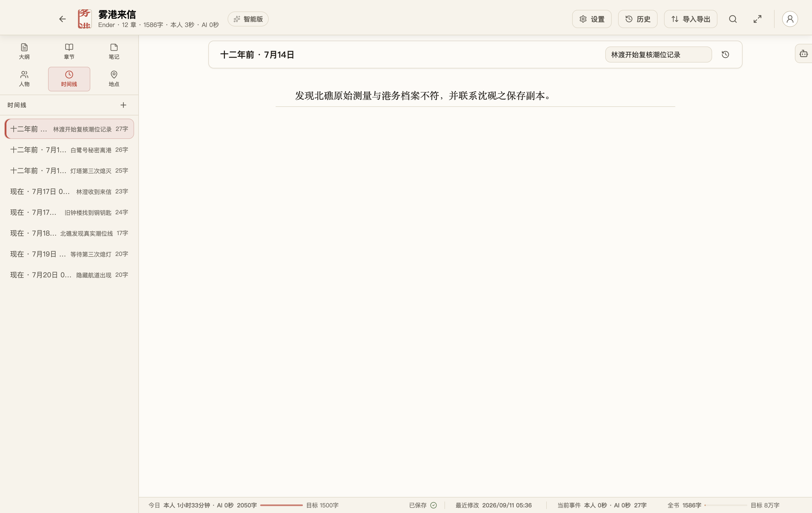This screenshot has height=513, width=812.
Task: Switch to the 地点 locations tab
Action: (x=114, y=79)
